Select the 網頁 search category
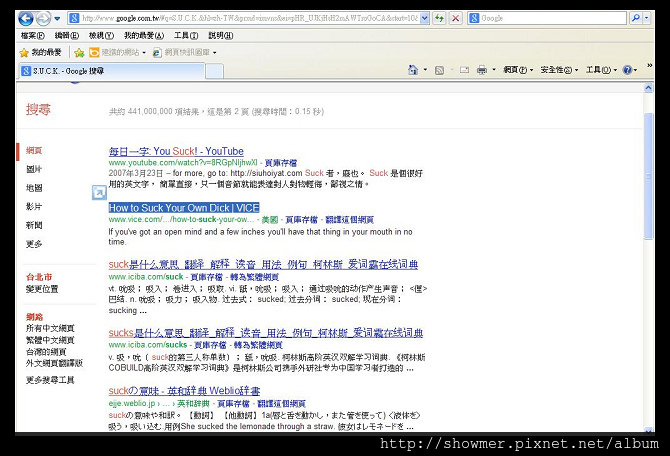The height and width of the screenshot is (456, 670). pyautogui.click(x=34, y=150)
